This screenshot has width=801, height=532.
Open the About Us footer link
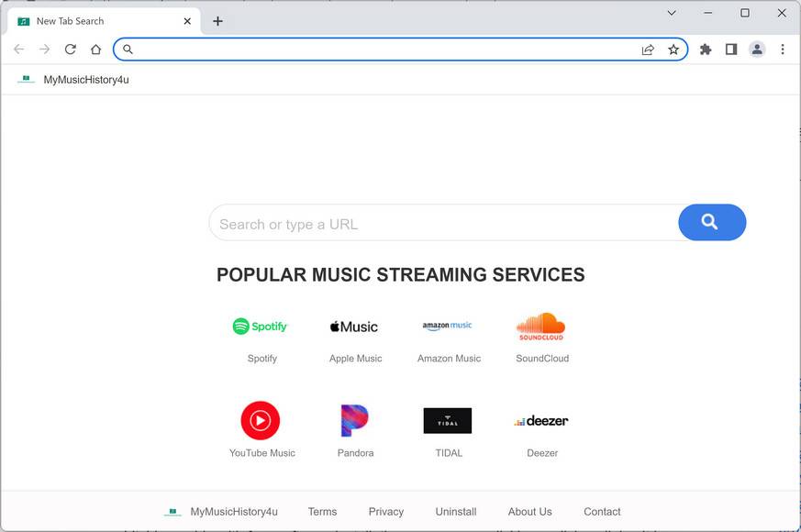coord(529,512)
